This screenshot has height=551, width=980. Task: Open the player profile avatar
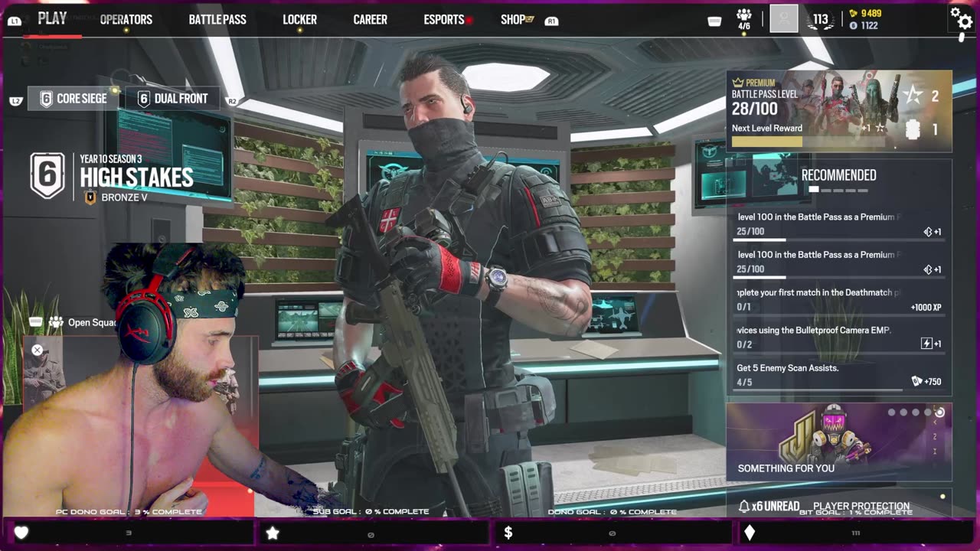click(783, 19)
